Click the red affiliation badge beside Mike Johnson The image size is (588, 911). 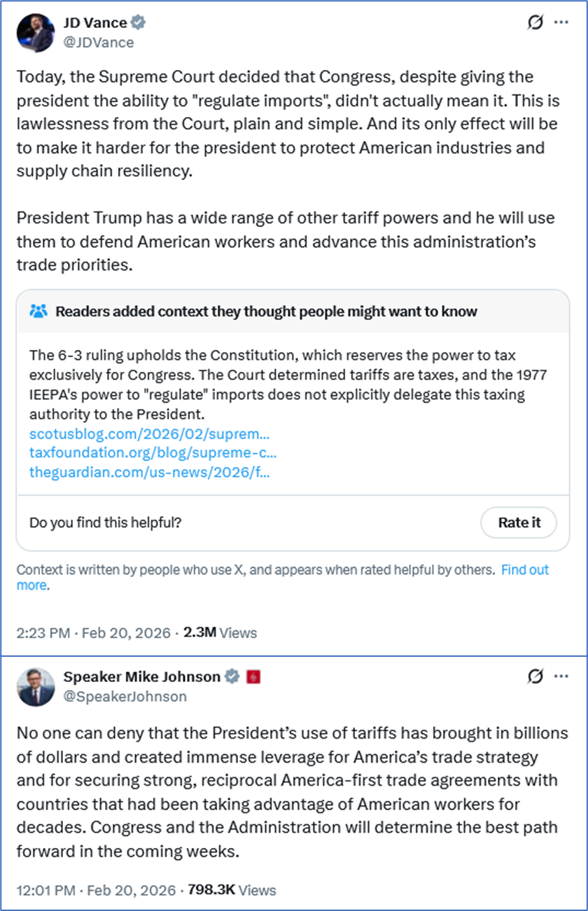click(x=253, y=677)
